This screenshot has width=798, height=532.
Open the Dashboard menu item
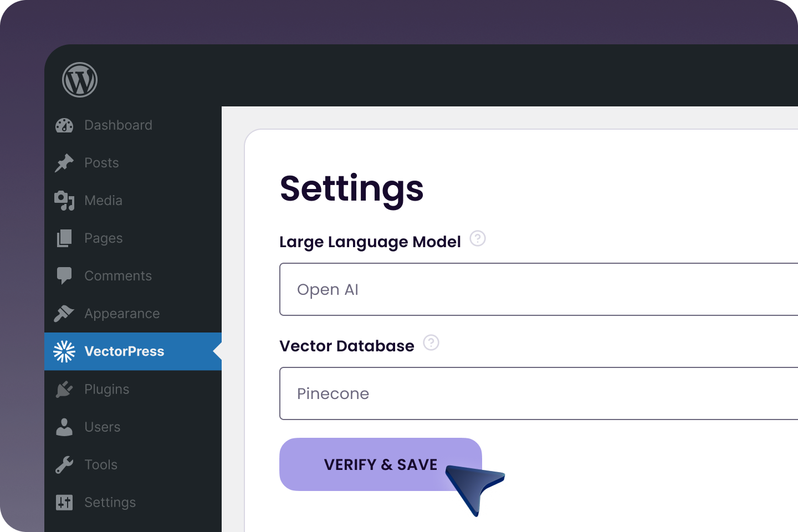pos(133,125)
